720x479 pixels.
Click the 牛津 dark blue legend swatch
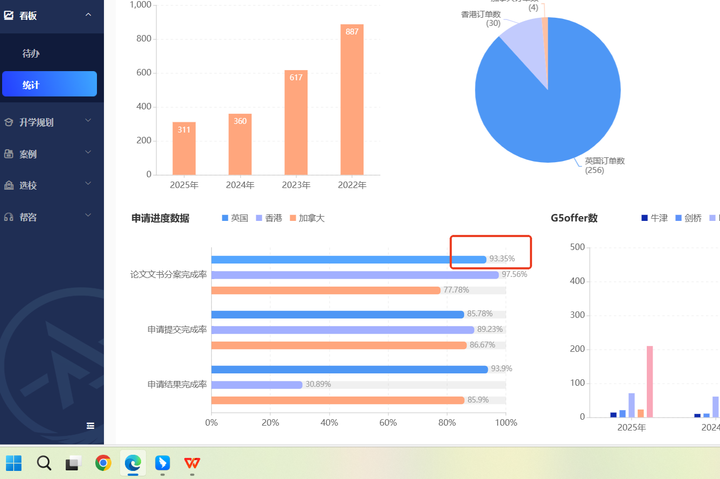click(645, 218)
